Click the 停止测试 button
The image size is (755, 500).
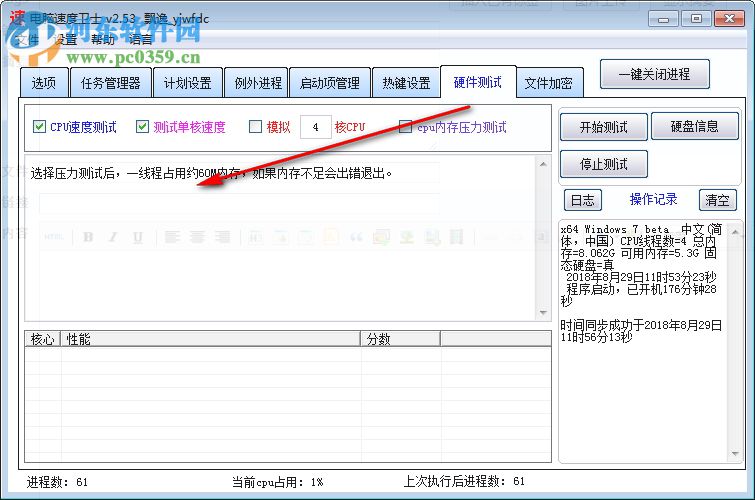coord(603,164)
